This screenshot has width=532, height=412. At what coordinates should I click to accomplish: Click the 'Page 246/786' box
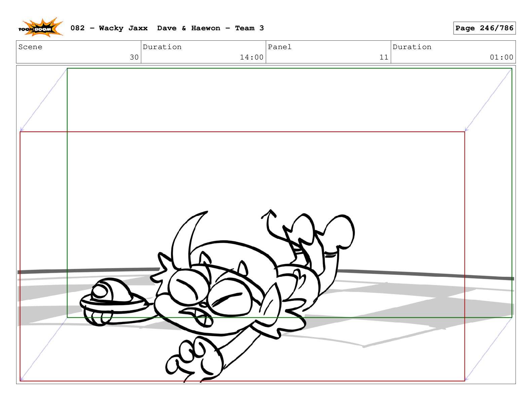coord(484,28)
